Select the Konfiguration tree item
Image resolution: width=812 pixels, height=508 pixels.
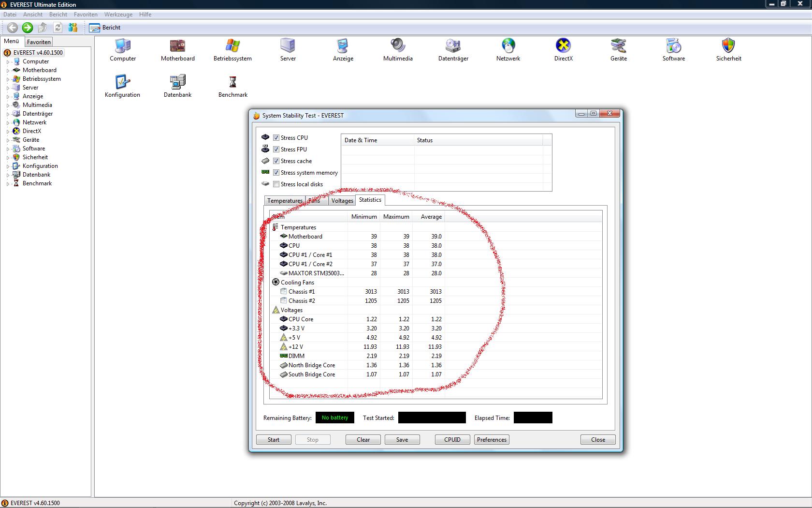click(40, 166)
